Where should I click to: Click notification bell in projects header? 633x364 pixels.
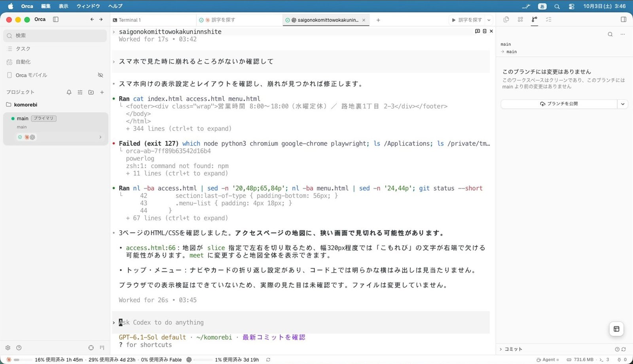point(69,92)
